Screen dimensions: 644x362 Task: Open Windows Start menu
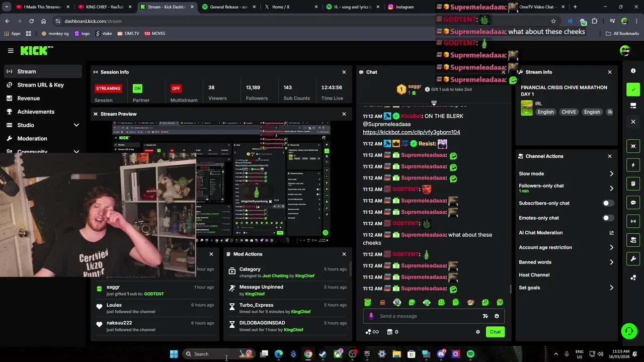[x=174, y=354]
